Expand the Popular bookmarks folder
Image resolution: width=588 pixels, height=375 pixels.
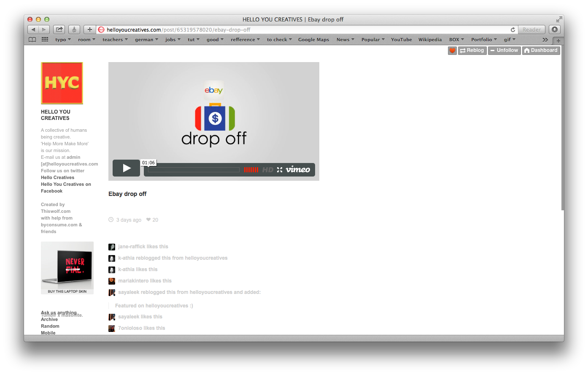click(373, 40)
